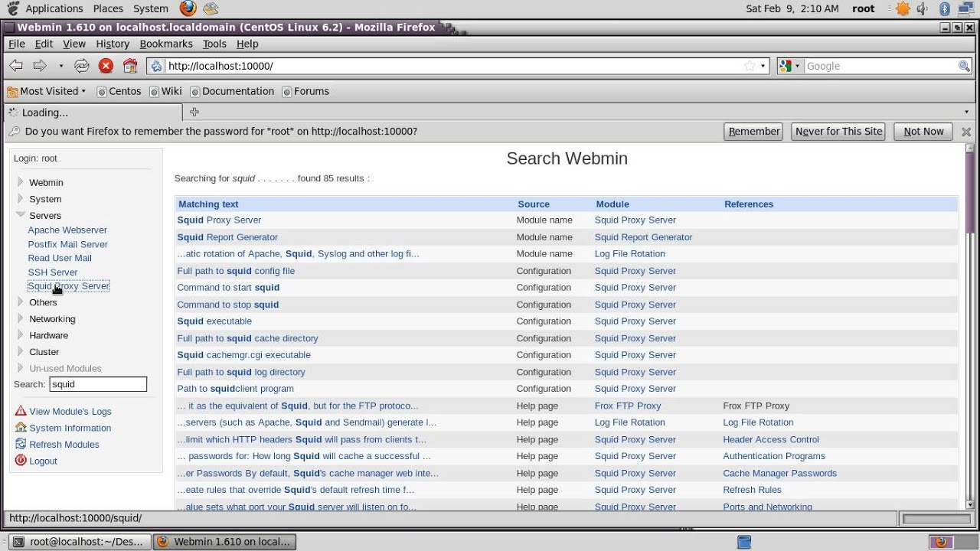Click the Firefox back arrow button
The height and width of the screenshot is (551, 980).
click(16, 66)
